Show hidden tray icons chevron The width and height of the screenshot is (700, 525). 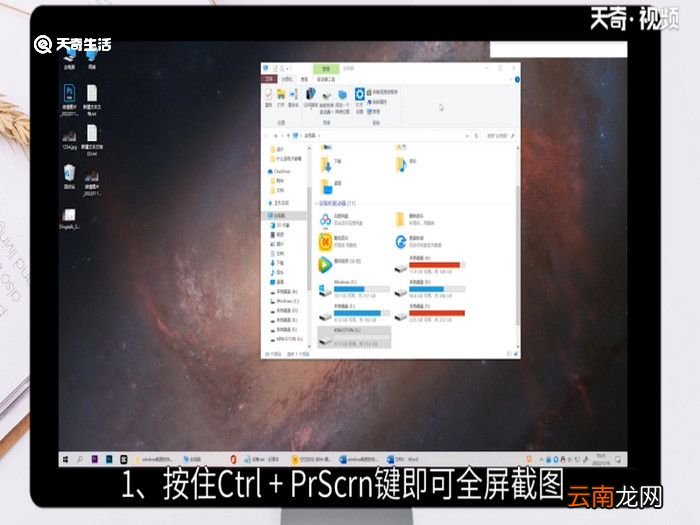(x=542, y=459)
